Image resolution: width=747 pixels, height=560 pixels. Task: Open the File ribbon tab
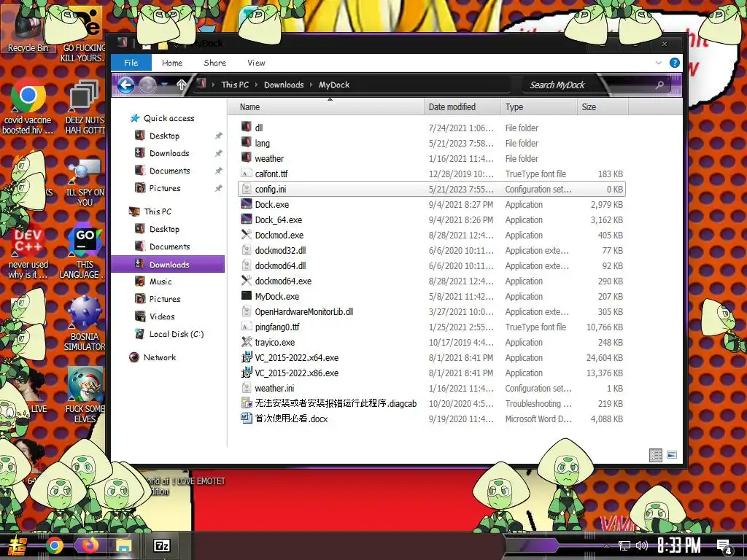[131, 63]
